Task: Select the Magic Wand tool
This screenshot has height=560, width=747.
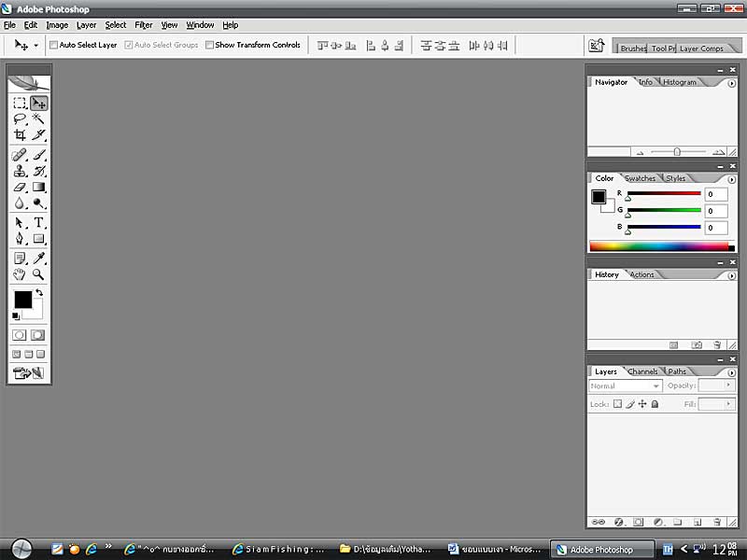Action: tap(38, 119)
